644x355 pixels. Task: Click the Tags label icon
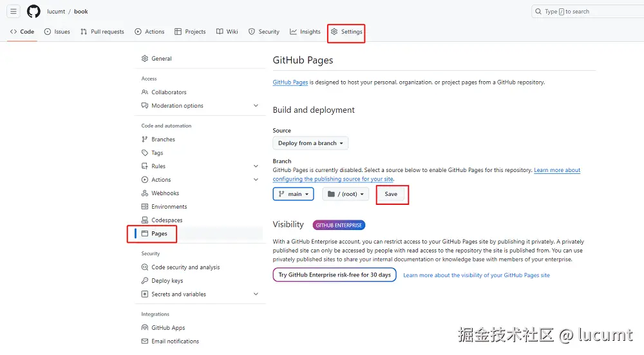click(144, 153)
